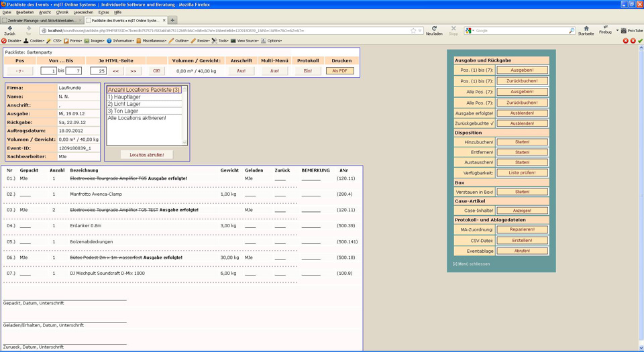Click Anzeigen! for Case-Inhalte
This screenshot has width=644, height=352.
522,211
